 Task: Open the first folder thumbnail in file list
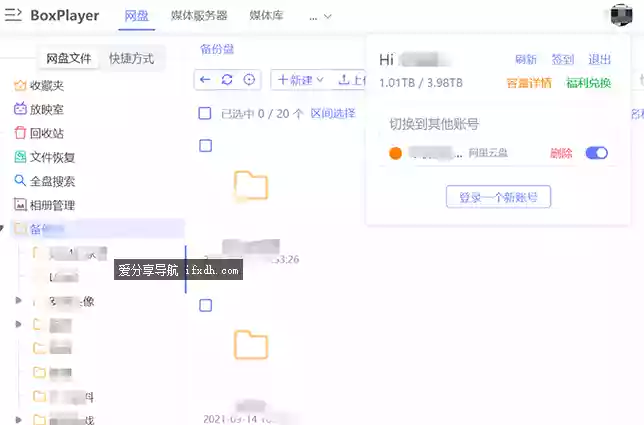251,186
